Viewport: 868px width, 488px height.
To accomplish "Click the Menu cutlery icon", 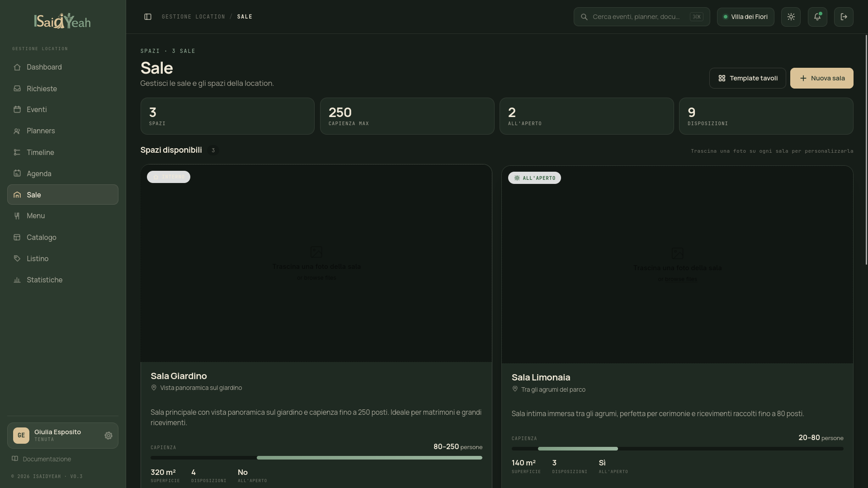I will pos(17,216).
